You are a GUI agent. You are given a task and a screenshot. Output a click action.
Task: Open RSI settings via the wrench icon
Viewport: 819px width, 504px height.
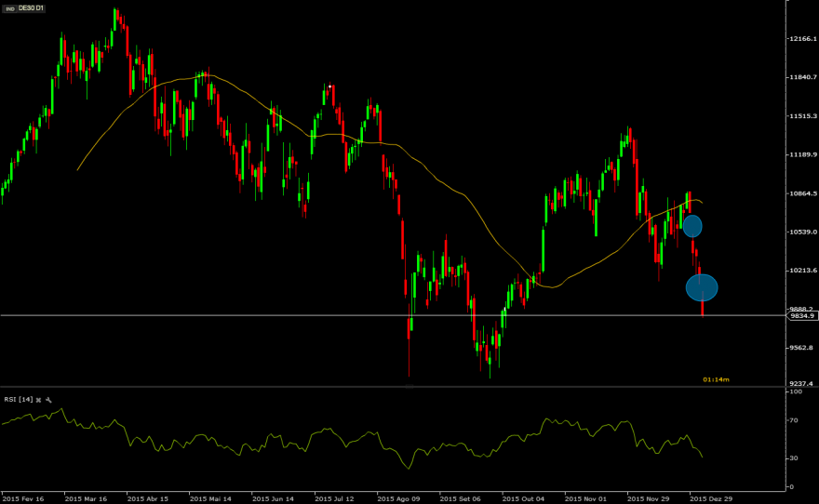(x=48, y=400)
